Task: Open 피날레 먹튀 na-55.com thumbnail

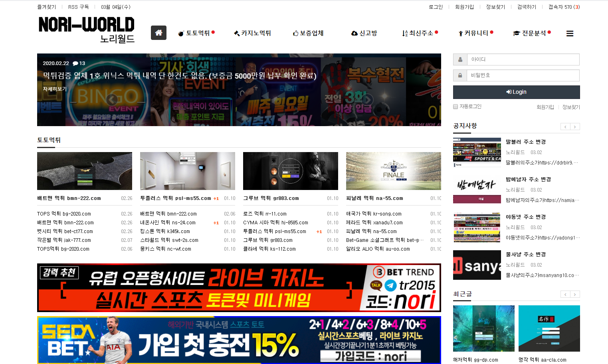Action: [394, 171]
